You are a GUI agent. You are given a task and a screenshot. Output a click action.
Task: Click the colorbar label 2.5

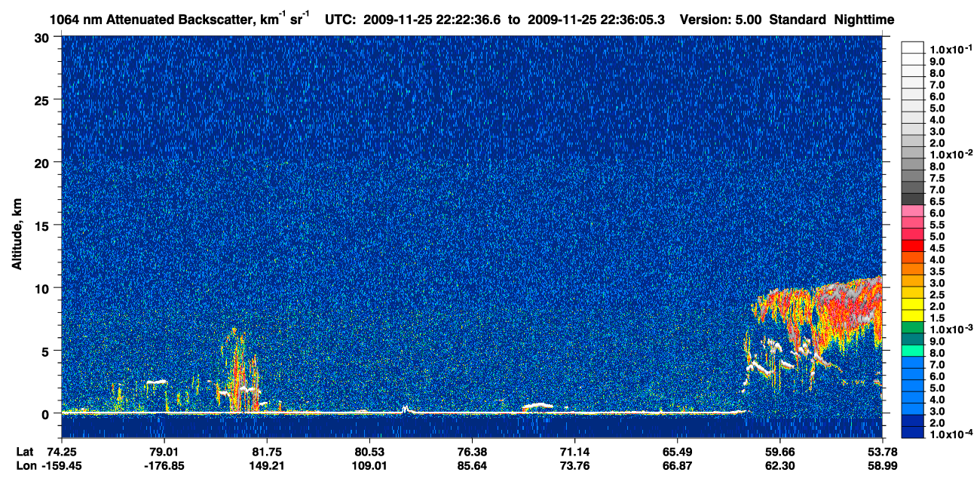(x=939, y=295)
